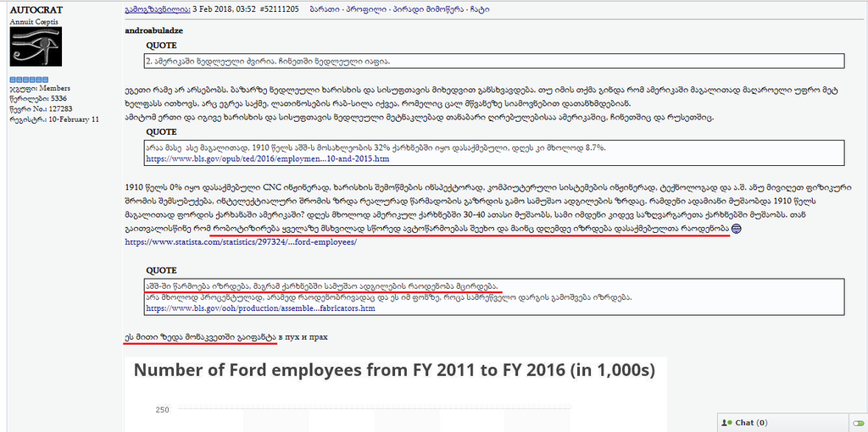Select the 'Annuit Cœptis' member title

coord(34,21)
